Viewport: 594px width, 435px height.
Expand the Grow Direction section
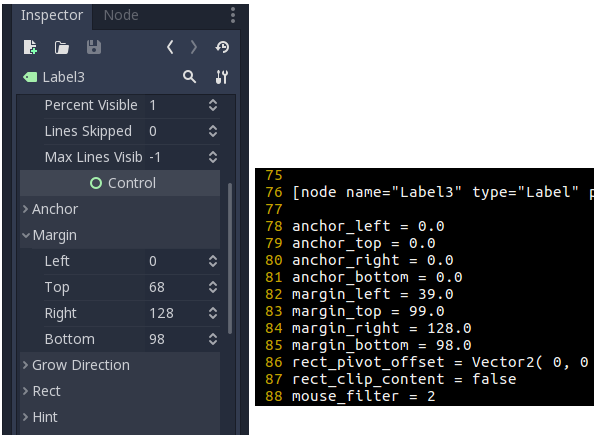tap(120, 365)
